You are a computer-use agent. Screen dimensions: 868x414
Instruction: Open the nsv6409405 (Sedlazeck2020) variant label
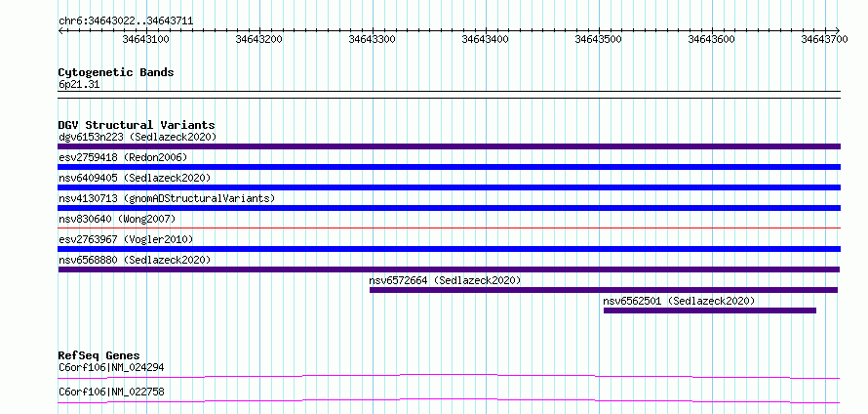[x=135, y=178]
